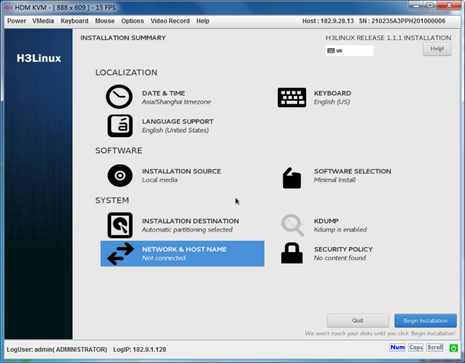Open Software Selection package icon

point(292,178)
